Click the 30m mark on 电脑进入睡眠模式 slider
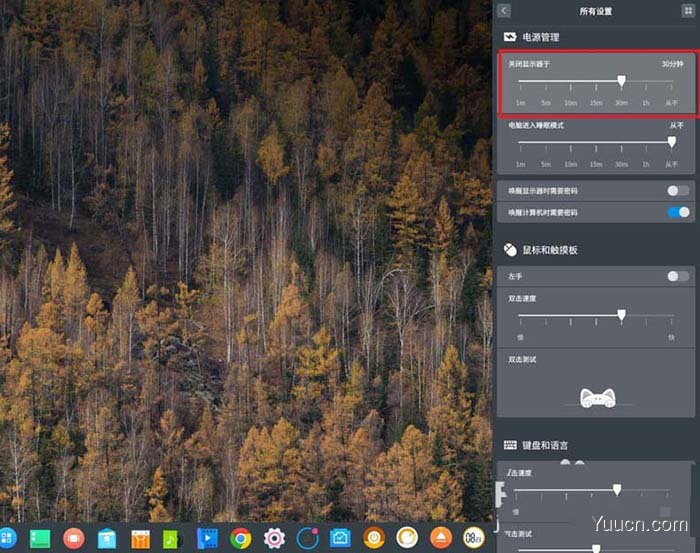Viewport: 700px width, 553px height. coord(621,165)
